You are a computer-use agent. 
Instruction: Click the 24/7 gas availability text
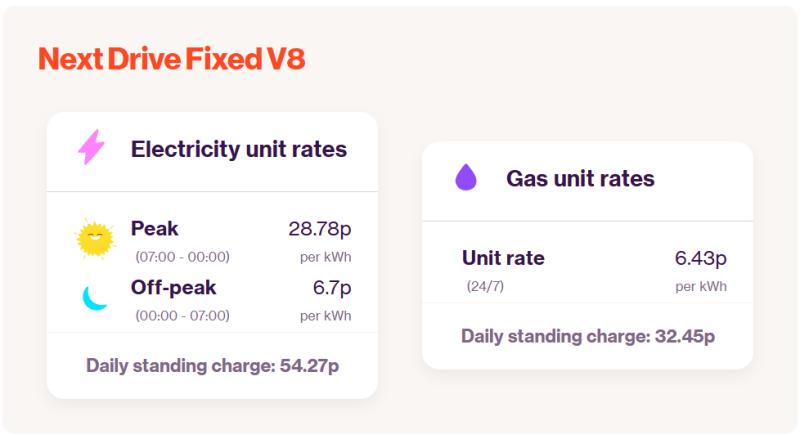coord(485,286)
